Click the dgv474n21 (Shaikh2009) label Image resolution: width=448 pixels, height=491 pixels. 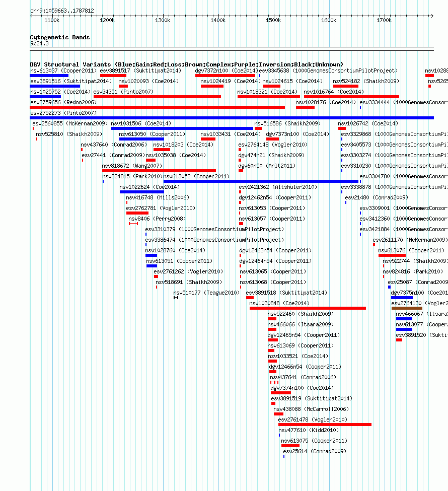click(271, 155)
